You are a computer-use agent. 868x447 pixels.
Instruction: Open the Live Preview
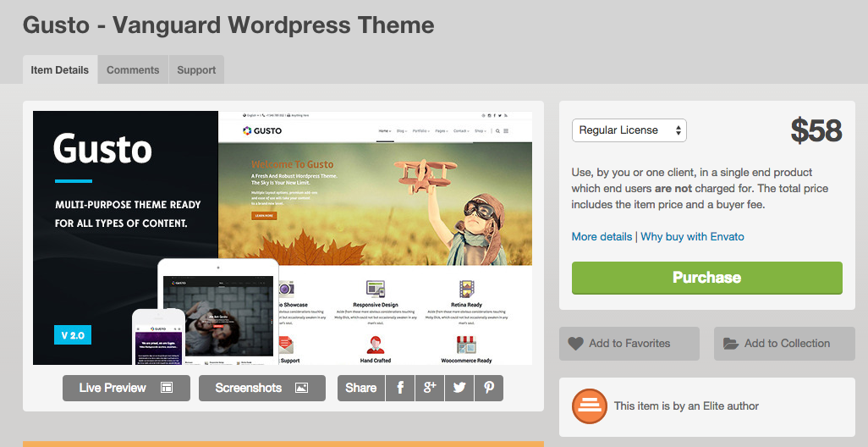(x=126, y=388)
